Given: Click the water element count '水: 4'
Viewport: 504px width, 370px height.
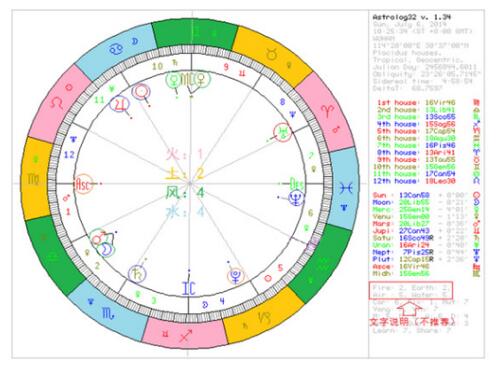Looking at the screenshot, I should coord(184,212).
